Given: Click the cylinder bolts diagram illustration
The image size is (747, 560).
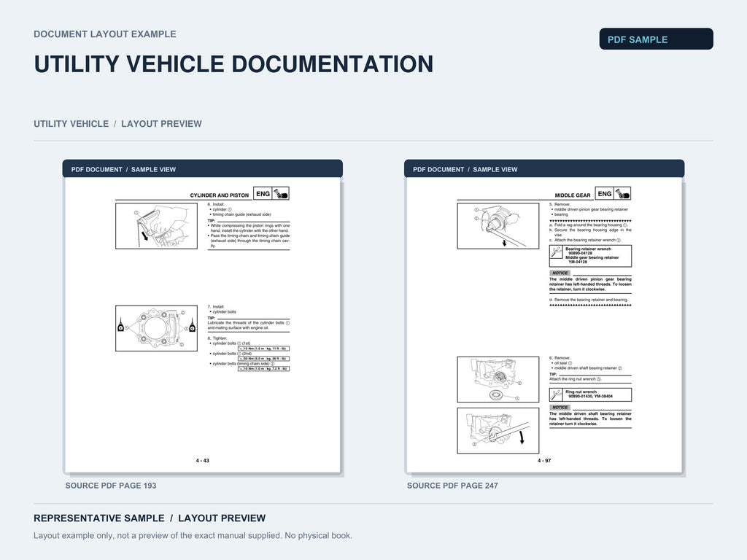Looking at the screenshot, I should 156,328.
